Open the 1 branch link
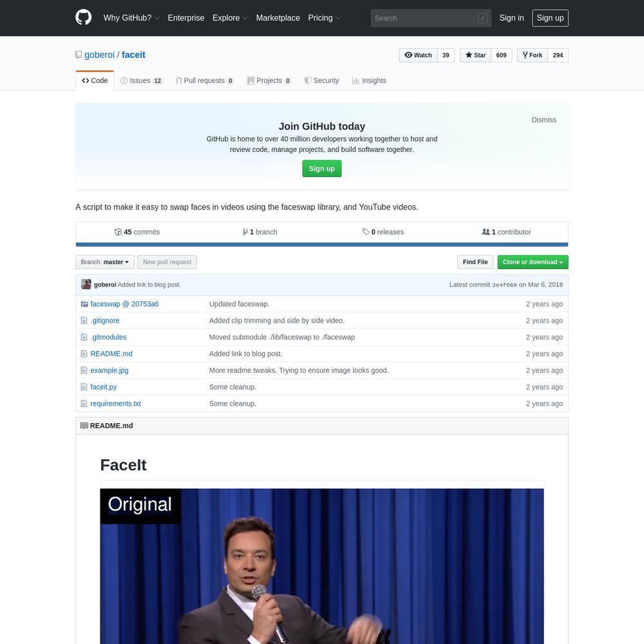 click(x=260, y=232)
